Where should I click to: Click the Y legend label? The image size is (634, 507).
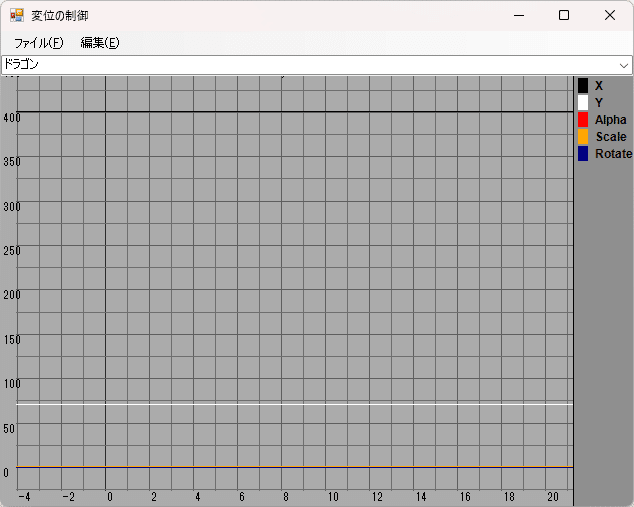599,103
